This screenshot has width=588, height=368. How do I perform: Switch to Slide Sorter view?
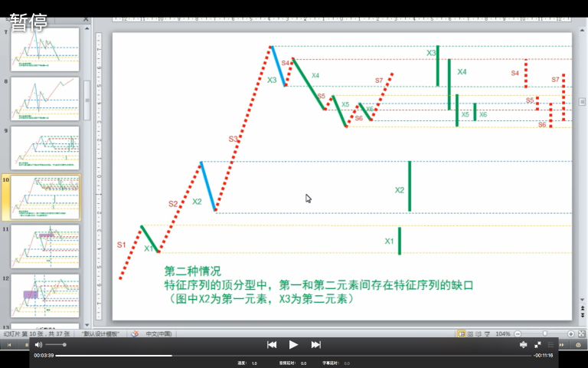pyautogui.click(x=469, y=334)
